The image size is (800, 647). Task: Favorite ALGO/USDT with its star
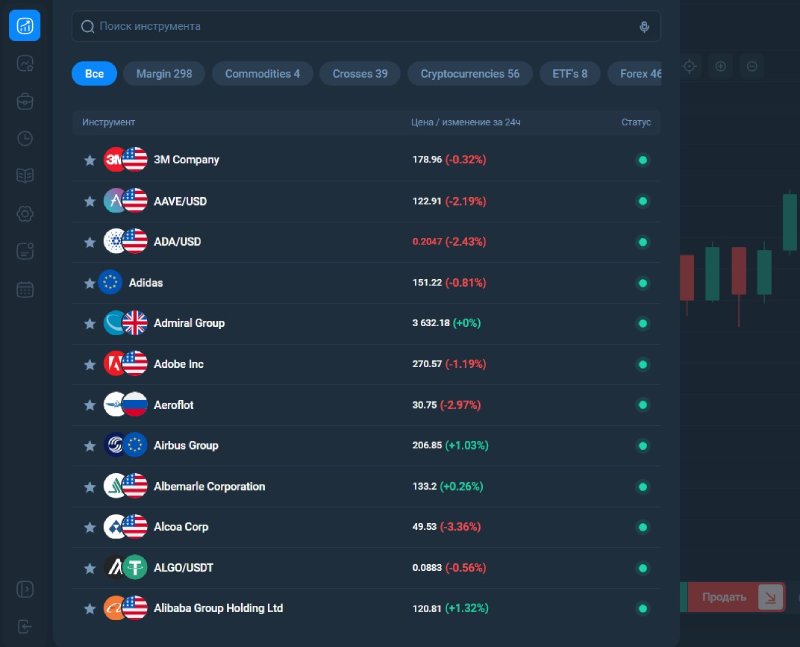pos(90,568)
